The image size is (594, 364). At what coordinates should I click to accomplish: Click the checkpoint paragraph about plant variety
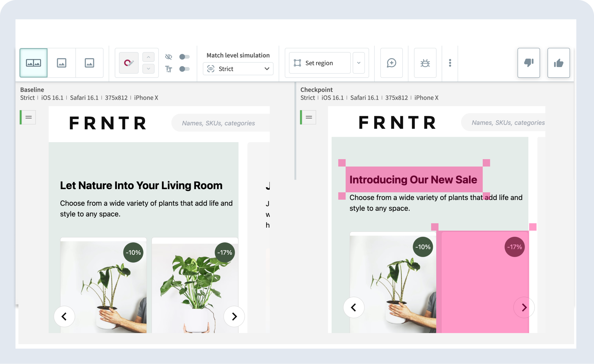[x=436, y=203]
